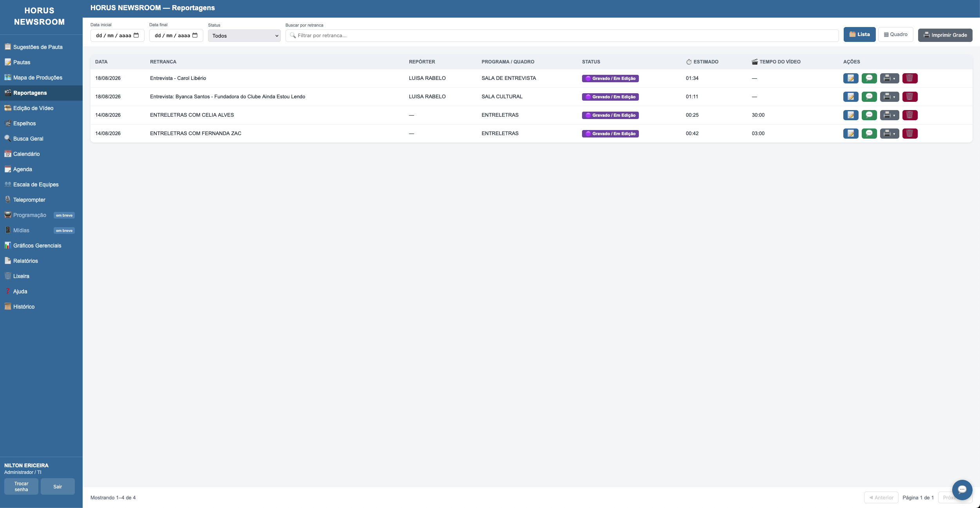
Task: Open Gráficos Gerenciais
Action: click(x=41, y=246)
